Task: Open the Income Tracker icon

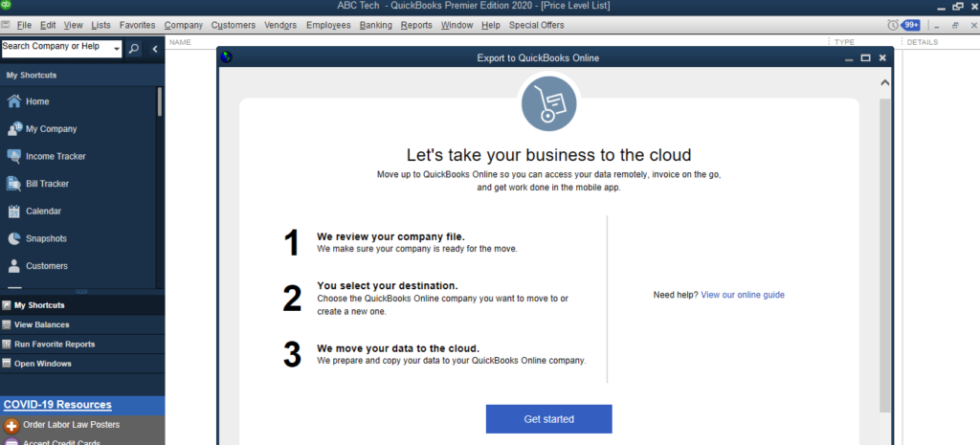Action: [13, 156]
